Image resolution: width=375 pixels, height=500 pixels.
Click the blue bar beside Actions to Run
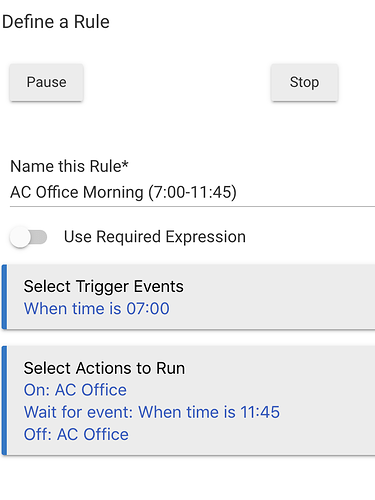pos(4,400)
